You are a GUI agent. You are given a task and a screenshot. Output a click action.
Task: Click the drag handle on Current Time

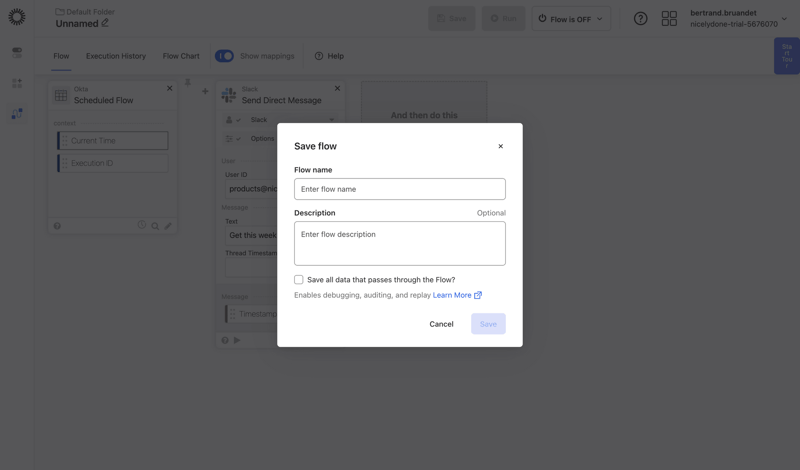[x=65, y=141]
